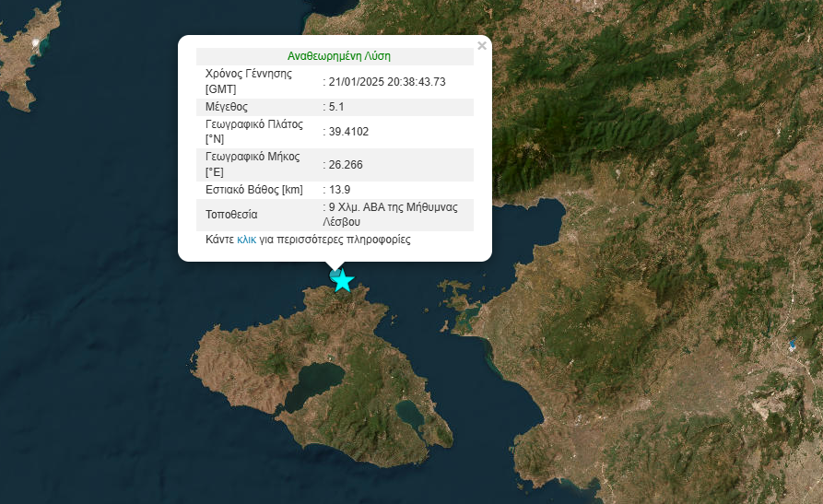The image size is (823, 504).
Task: Select the cyan circle marker behind the star
Action: pyautogui.click(x=333, y=275)
